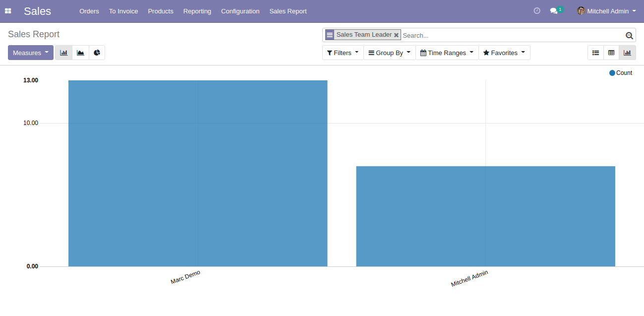The image size is (644, 316).
Task: Click the search magnifier icon
Action: click(629, 35)
